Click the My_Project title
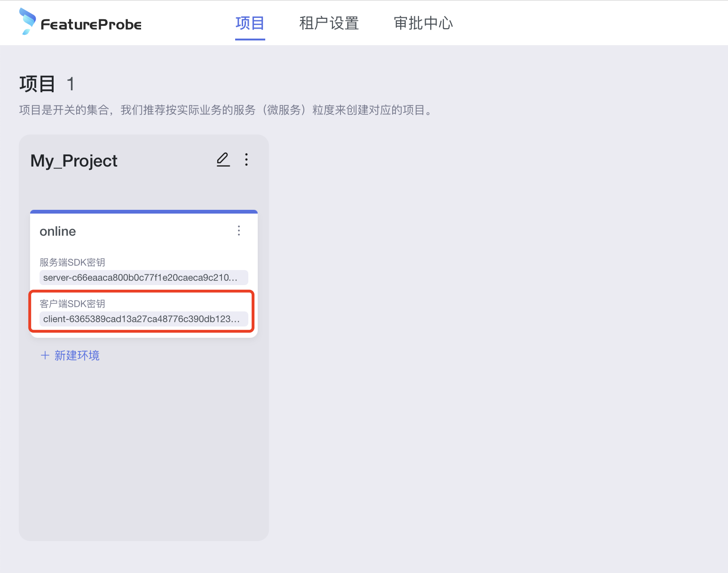The width and height of the screenshot is (728, 573). (74, 161)
